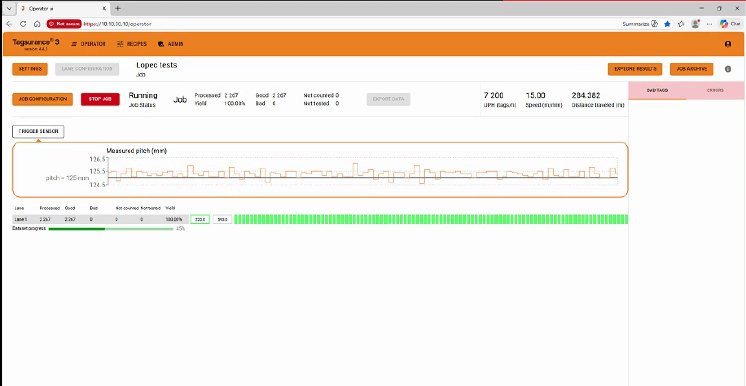The width and height of the screenshot is (746, 386).
Task: Open the user account icon in orange header
Action: 727,44
